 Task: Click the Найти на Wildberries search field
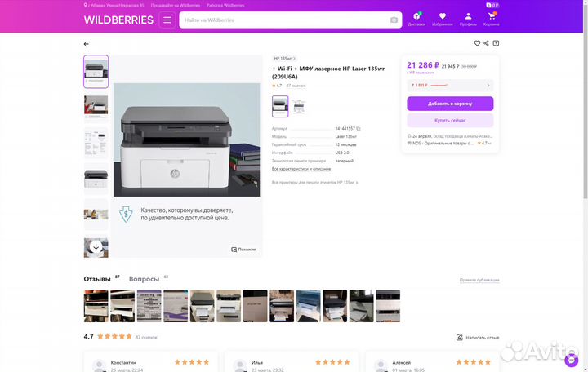286,20
